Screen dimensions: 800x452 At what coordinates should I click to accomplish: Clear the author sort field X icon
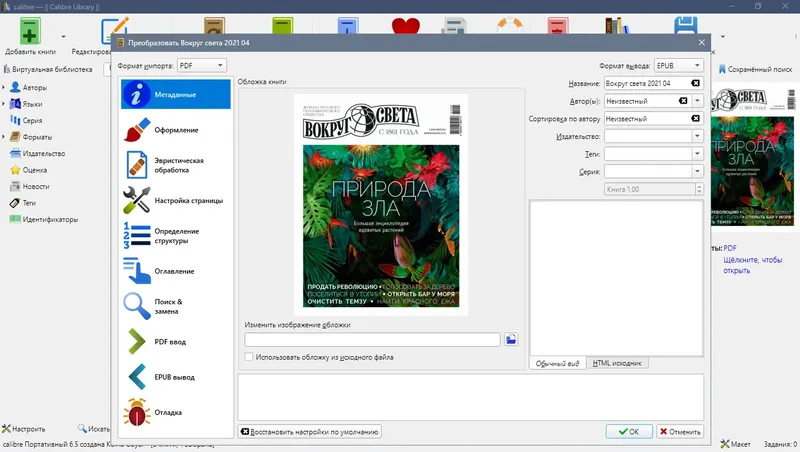(695, 118)
